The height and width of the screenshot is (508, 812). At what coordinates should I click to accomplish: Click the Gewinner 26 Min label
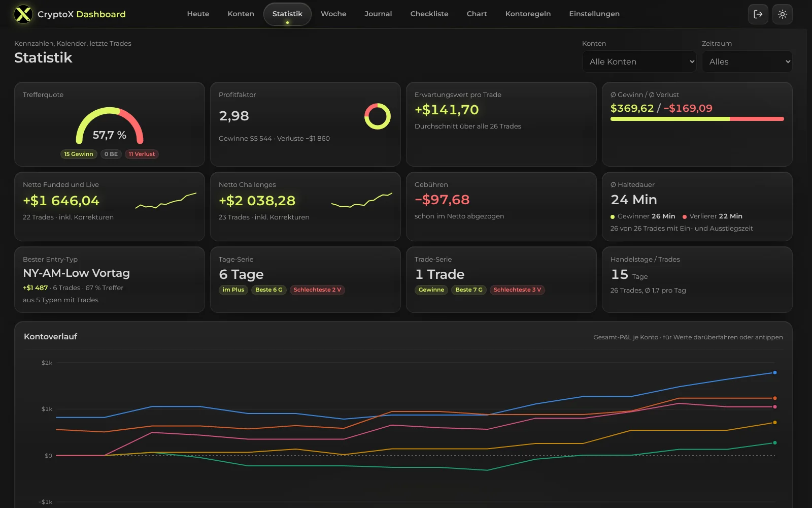(x=643, y=216)
